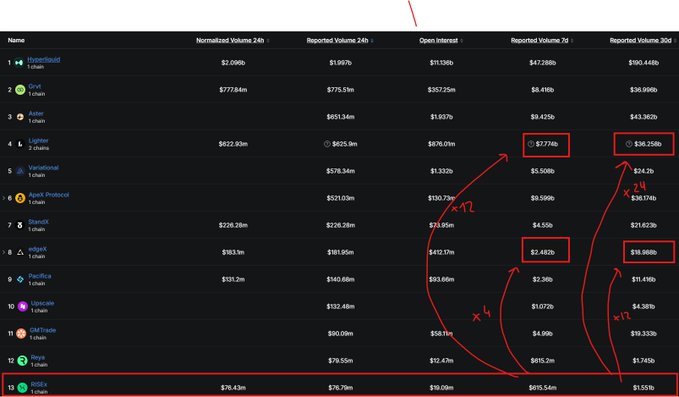Select Hyperliquid's $11.136b open interest cell
This screenshot has height=397, width=679.
(x=441, y=63)
